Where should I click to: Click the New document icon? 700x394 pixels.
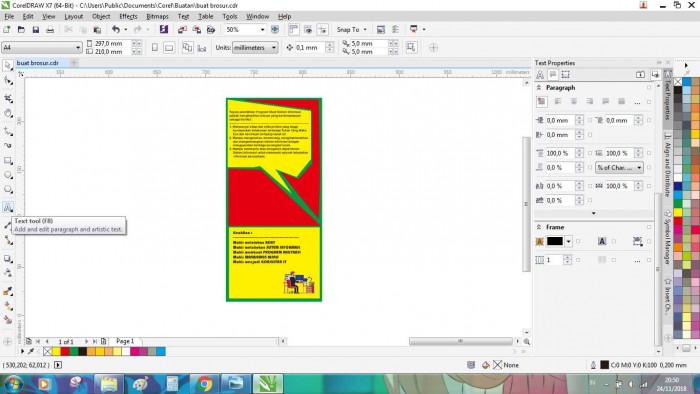click(x=7, y=29)
